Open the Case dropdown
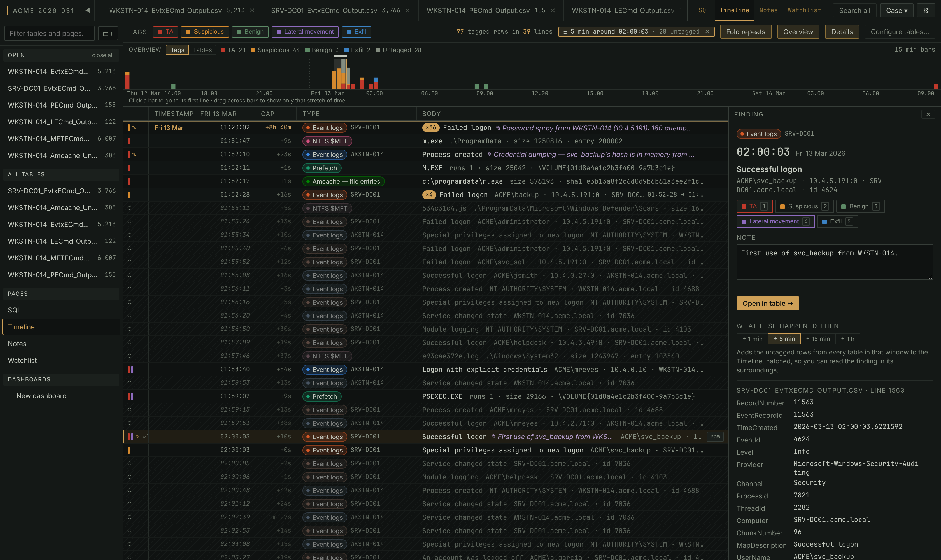The width and height of the screenshot is (941, 560). (896, 11)
